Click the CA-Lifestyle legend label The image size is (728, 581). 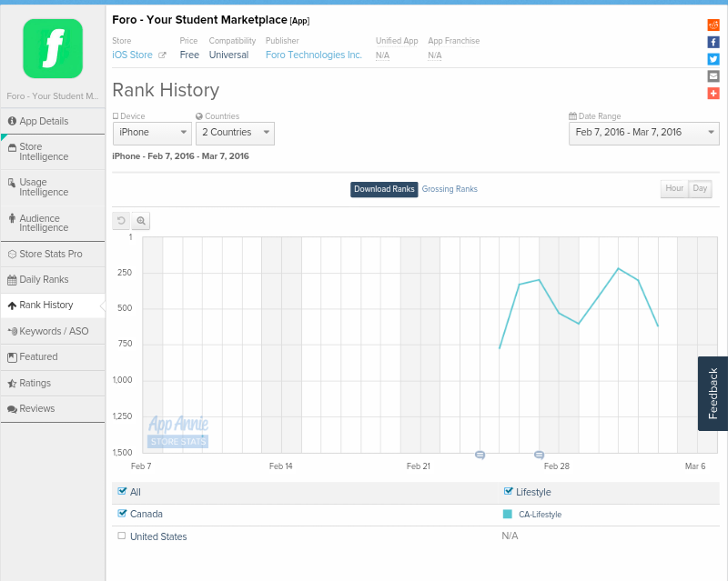[540, 515]
